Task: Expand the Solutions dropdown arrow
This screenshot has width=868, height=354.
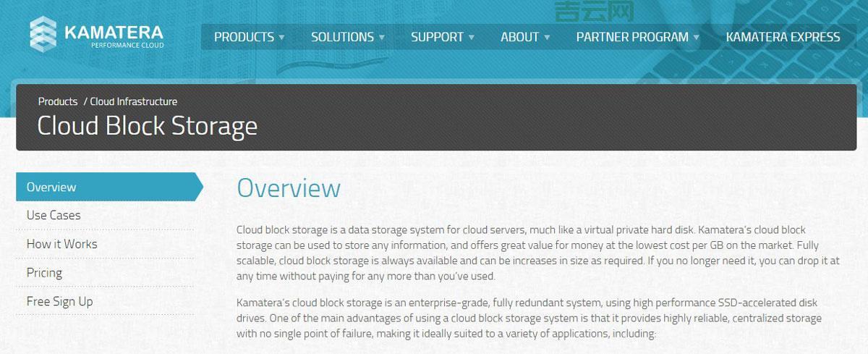Action: 381,37
